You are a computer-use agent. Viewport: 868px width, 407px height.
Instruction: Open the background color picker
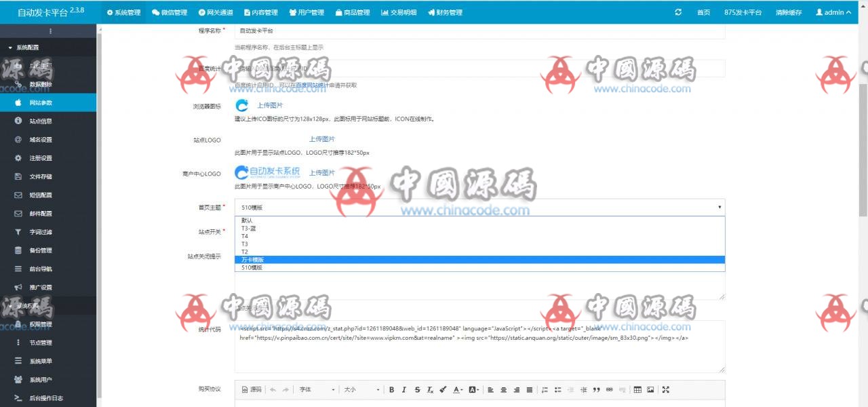474,389
